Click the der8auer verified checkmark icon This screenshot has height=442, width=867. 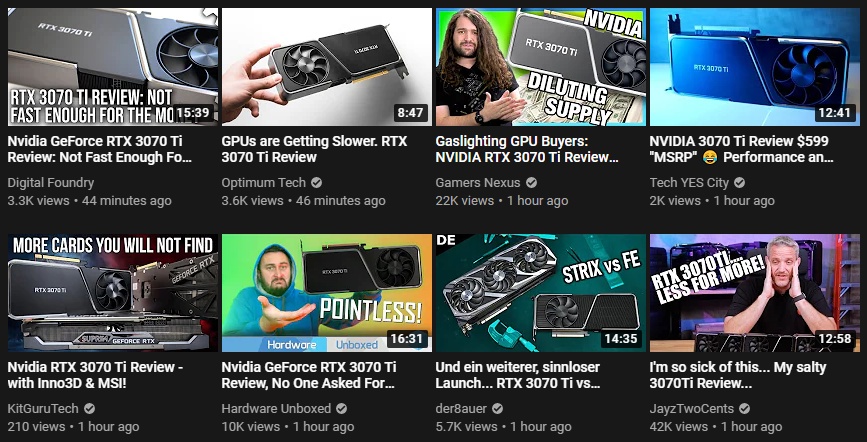pos(498,409)
